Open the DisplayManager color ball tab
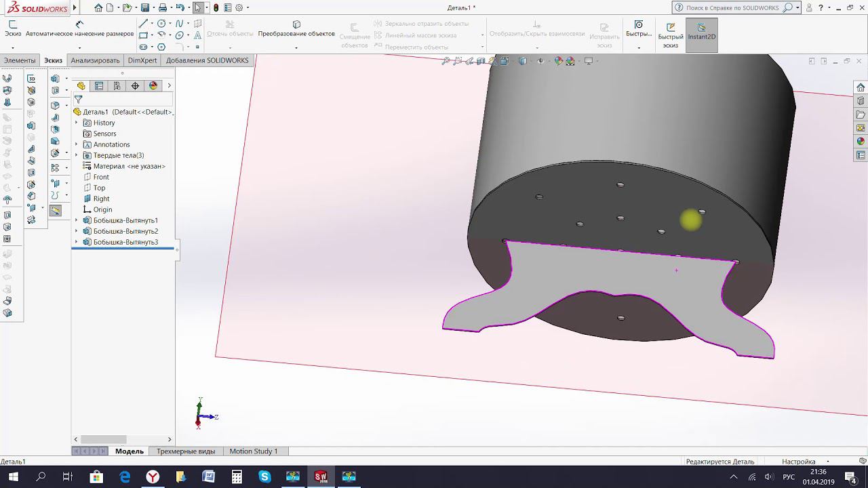The image size is (868, 488). click(153, 86)
